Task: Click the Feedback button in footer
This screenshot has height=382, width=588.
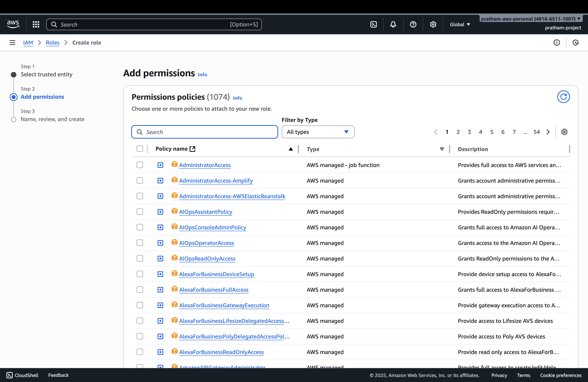Action: pyautogui.click(x=58, y=375)
